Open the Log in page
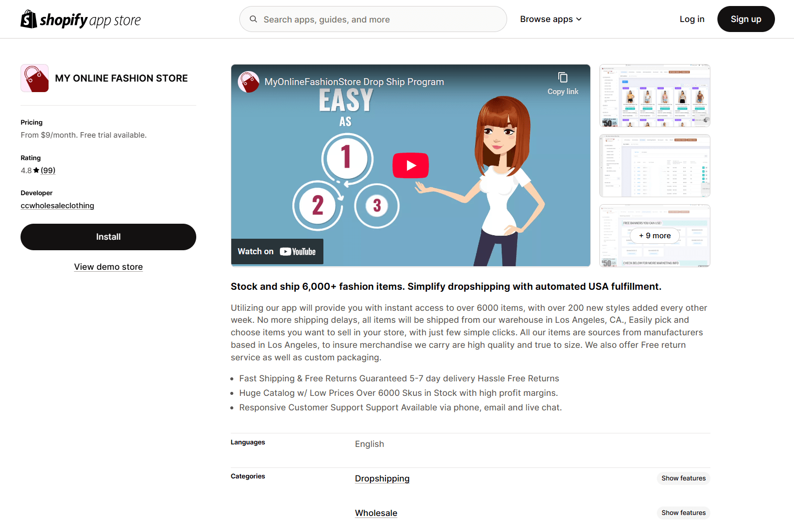The height and width of the screenshot is (532, 794). click(692, 19)
